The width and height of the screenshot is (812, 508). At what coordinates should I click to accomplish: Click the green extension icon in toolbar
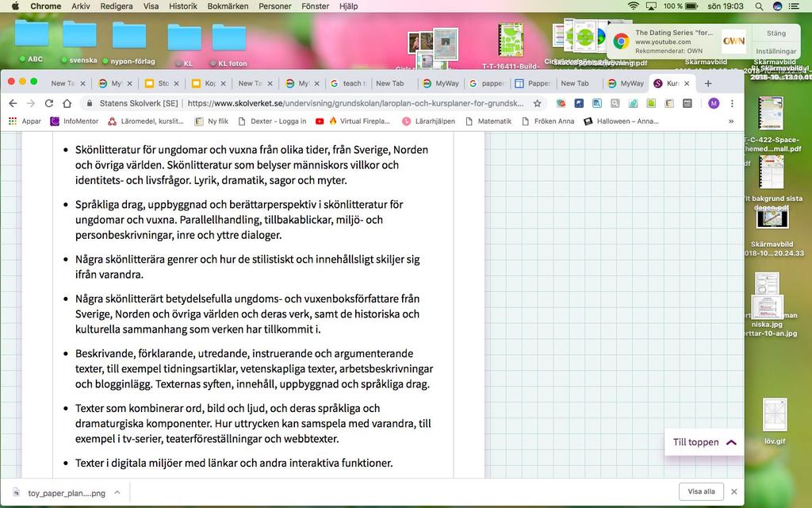pos(651,103)
